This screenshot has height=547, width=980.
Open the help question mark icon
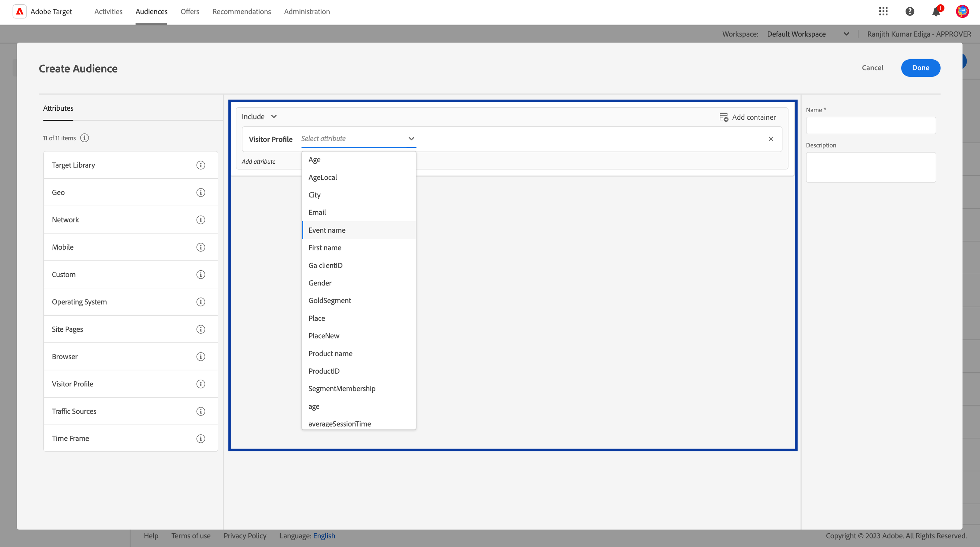(x=910, y=11)
